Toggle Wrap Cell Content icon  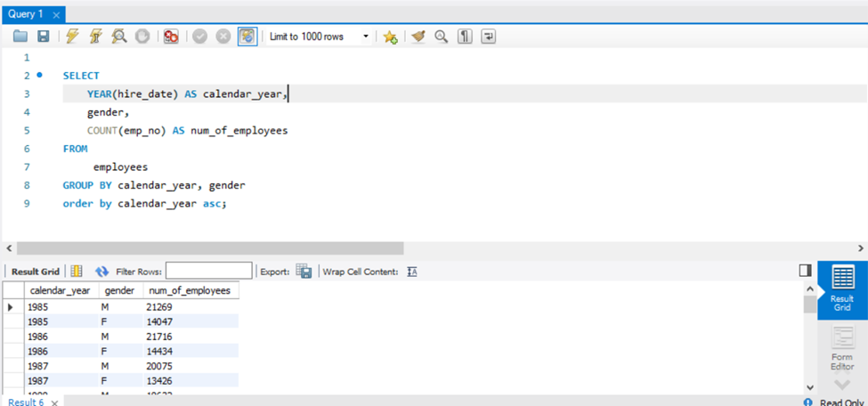(412, 272)
